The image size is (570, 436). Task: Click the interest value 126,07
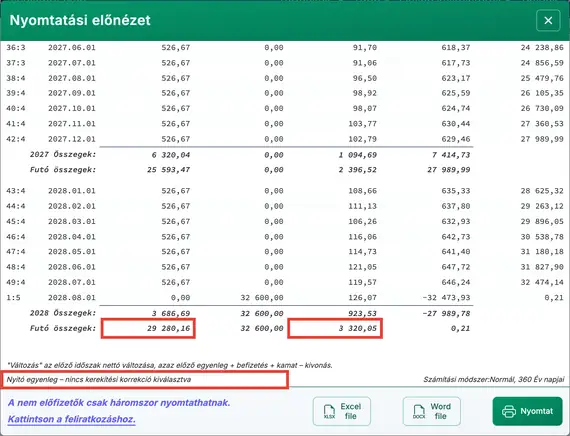tap(362, 298)
